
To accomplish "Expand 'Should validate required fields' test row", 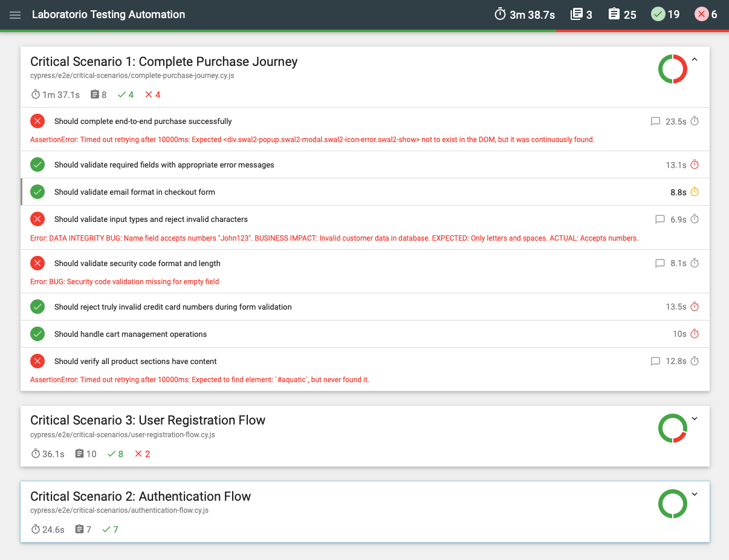I will tap(365, 164).
